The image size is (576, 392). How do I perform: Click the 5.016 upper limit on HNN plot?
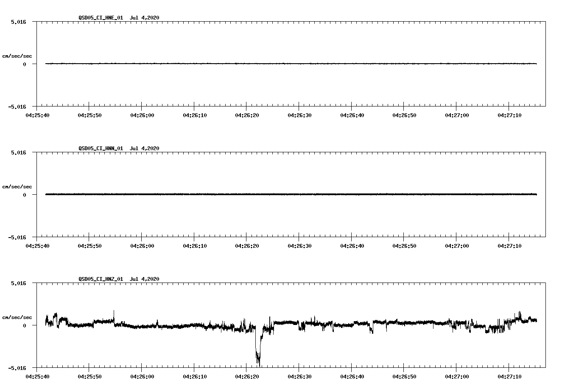pyautogui.click(x=19, y=152)
